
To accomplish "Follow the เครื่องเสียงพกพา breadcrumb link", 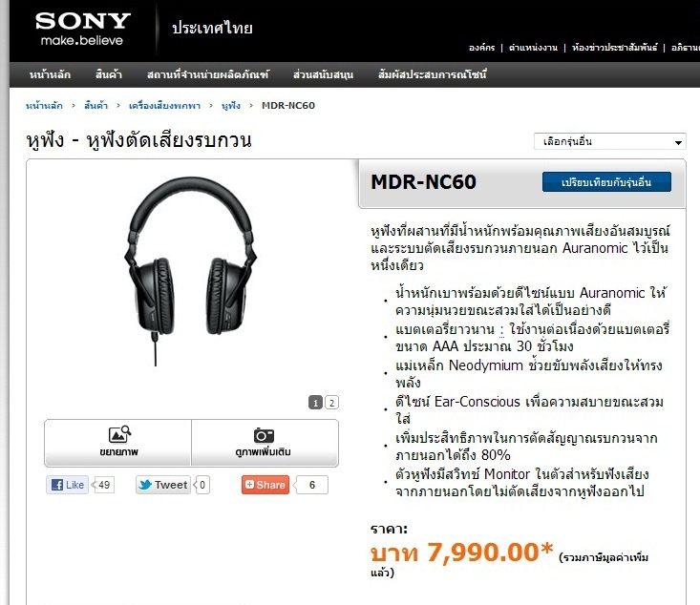I will point(164,106).
